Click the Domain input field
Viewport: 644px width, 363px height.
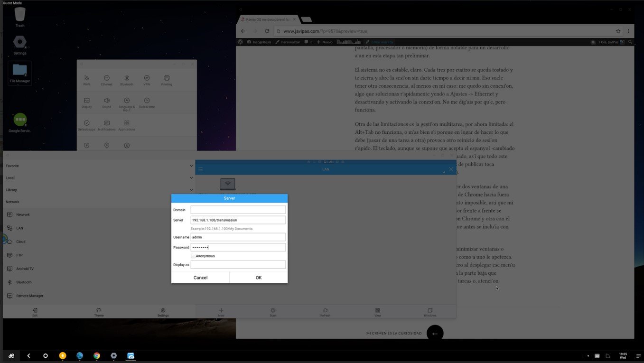[x=238, y=210]
